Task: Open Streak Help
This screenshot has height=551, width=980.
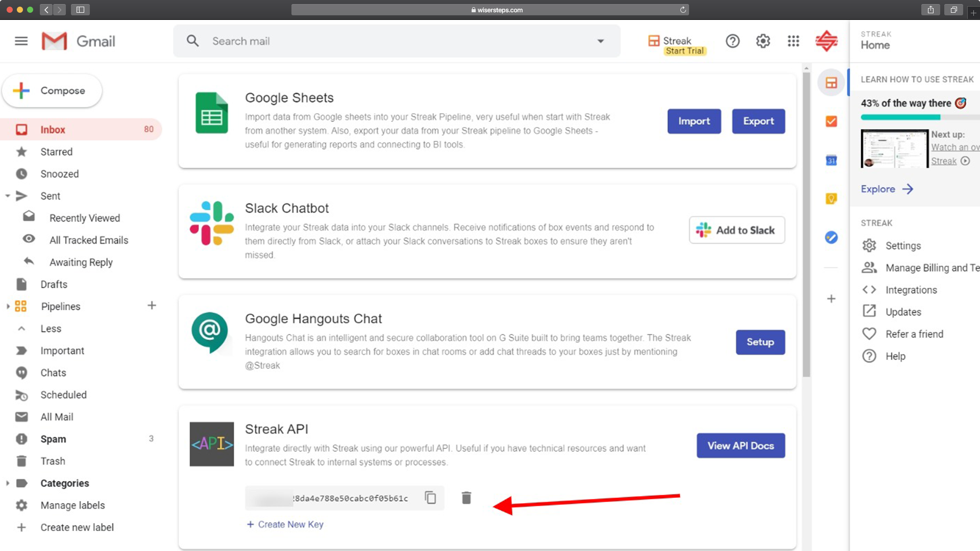Action: [895, 356]
